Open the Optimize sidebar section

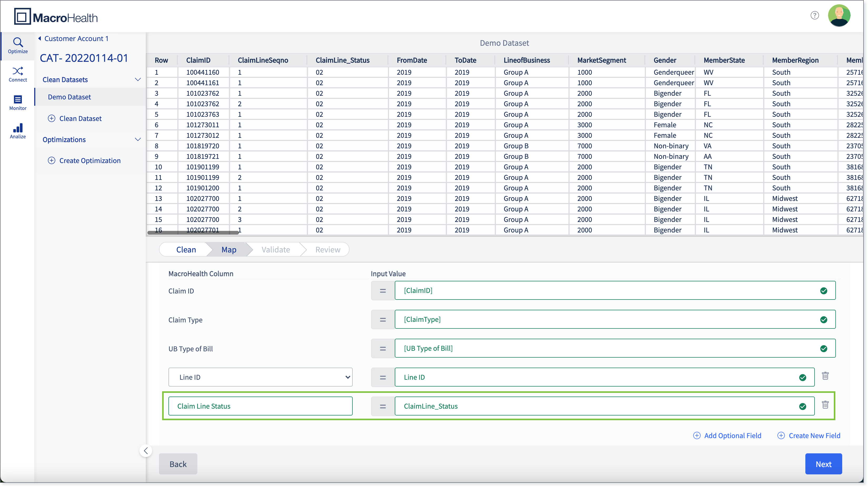(x=18, y=45)
